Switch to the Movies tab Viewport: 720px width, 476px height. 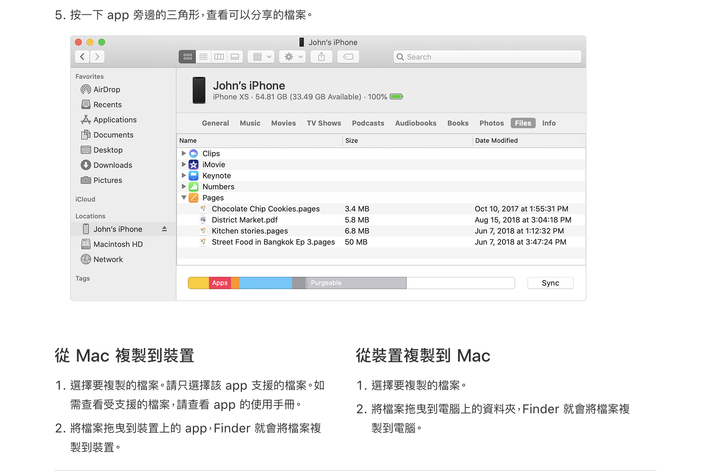click(x=283, y=123)
